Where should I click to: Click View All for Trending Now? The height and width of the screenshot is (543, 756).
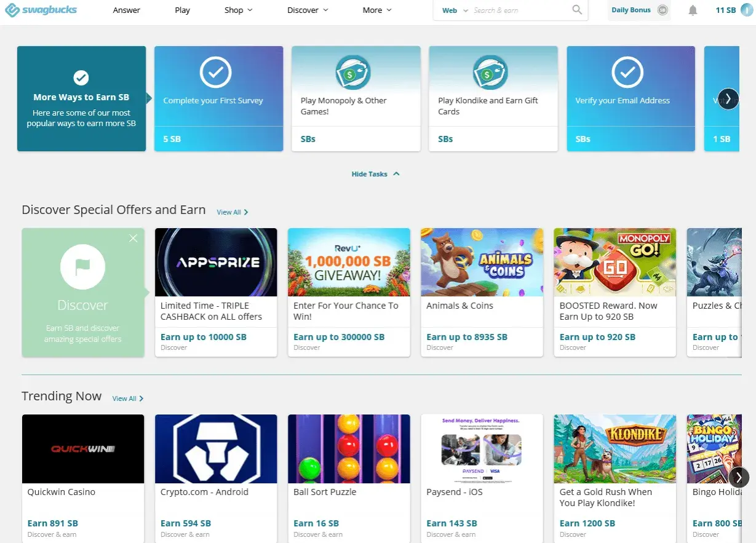pos(128,398)
